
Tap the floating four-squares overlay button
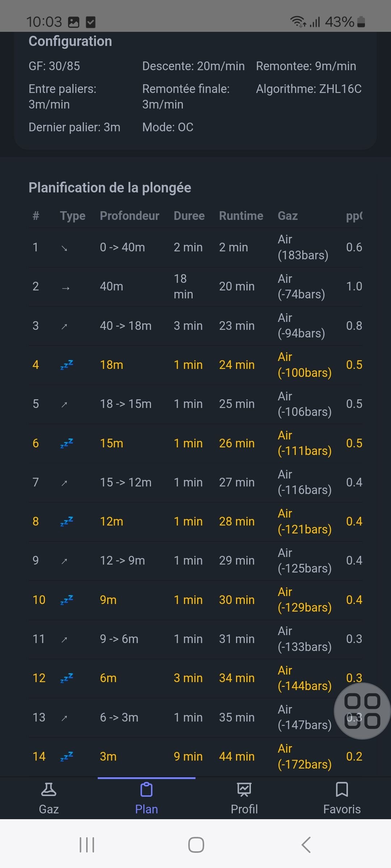point(362,711)
